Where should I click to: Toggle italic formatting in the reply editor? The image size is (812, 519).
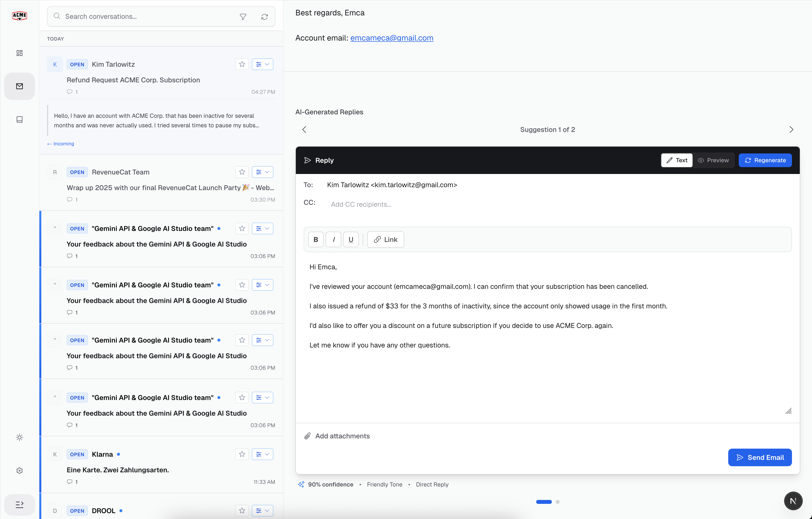pyautogui.click(x=333, y=239)
